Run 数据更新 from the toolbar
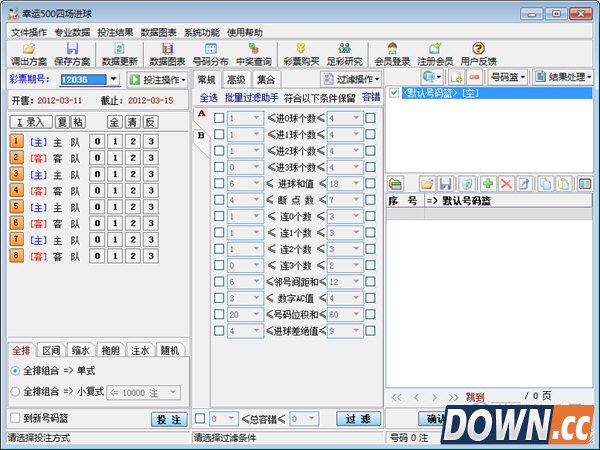This screenshot has width=600, height=450. [x=119, y=54]
